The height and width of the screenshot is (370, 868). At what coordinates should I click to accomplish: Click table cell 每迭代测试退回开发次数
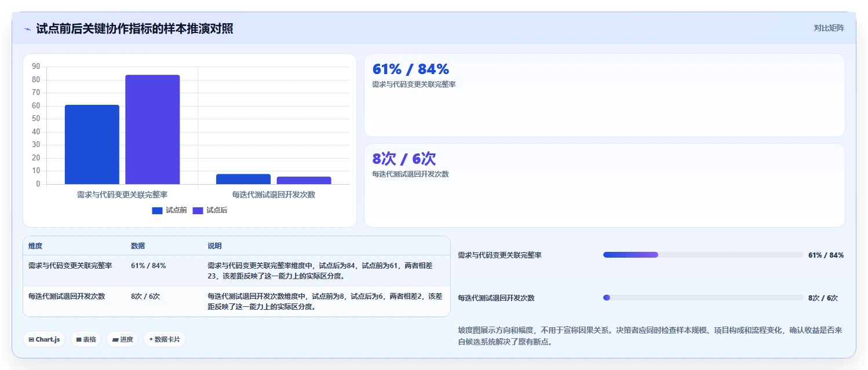pos(67,296)
